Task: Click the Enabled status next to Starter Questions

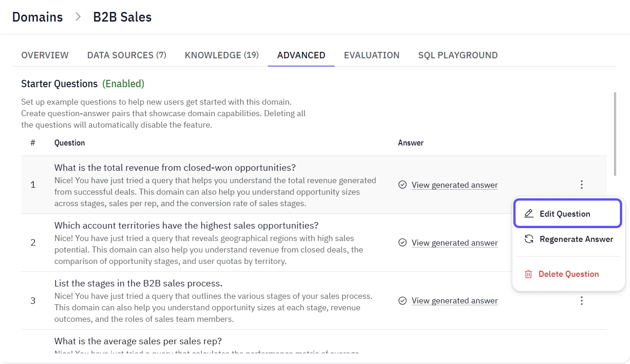Action: pos(123,84)
